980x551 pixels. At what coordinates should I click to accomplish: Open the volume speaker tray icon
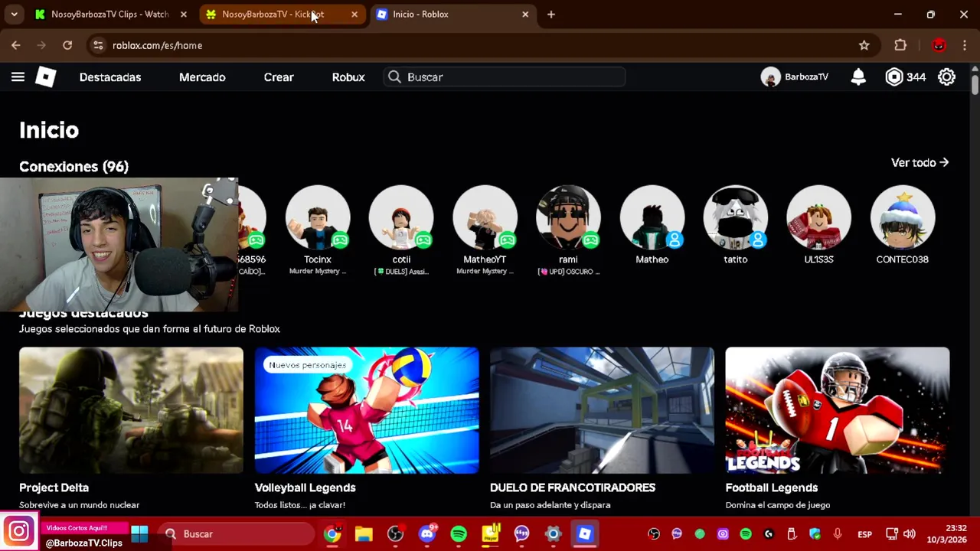(909, 534)
